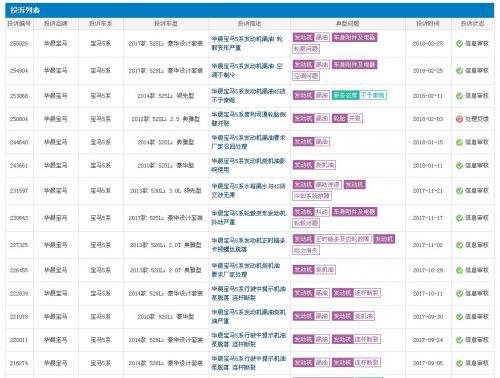Click the date 2017-10-29
500x378 pixels.
click(x=428, y=270)
